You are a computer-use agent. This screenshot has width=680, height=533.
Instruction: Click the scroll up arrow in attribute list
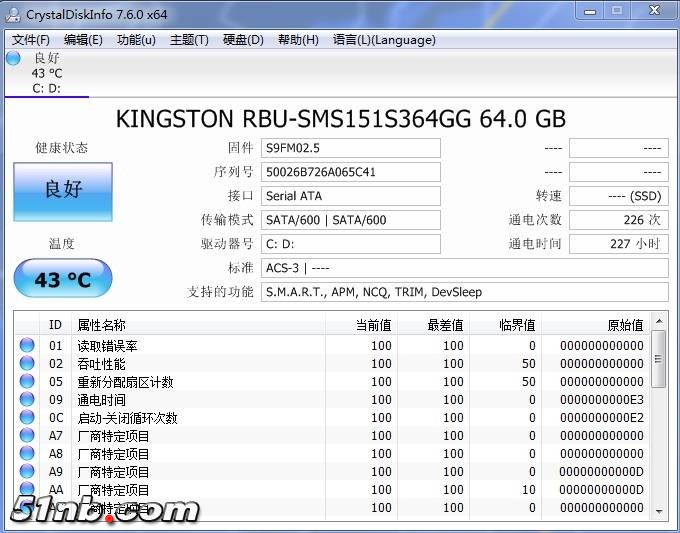[658, 321]
